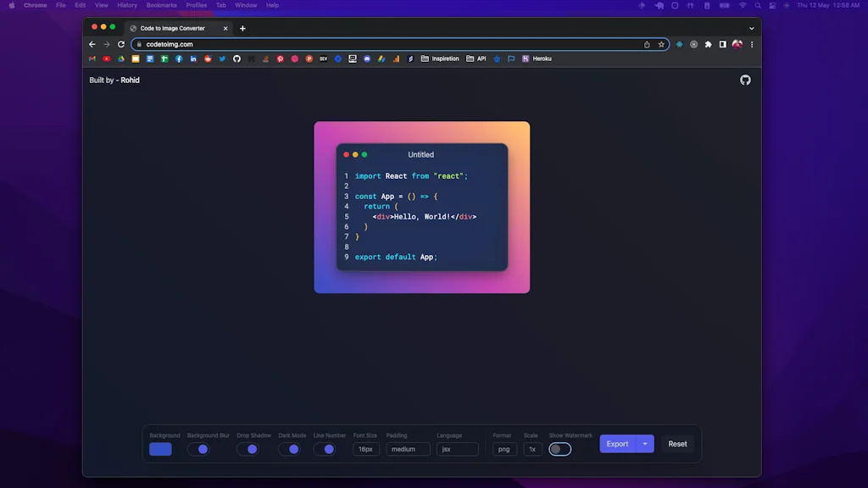The height and width of the screenshot is (488, 868).
Task: Open the Reddit bookmark
Action: coord(206,58)
